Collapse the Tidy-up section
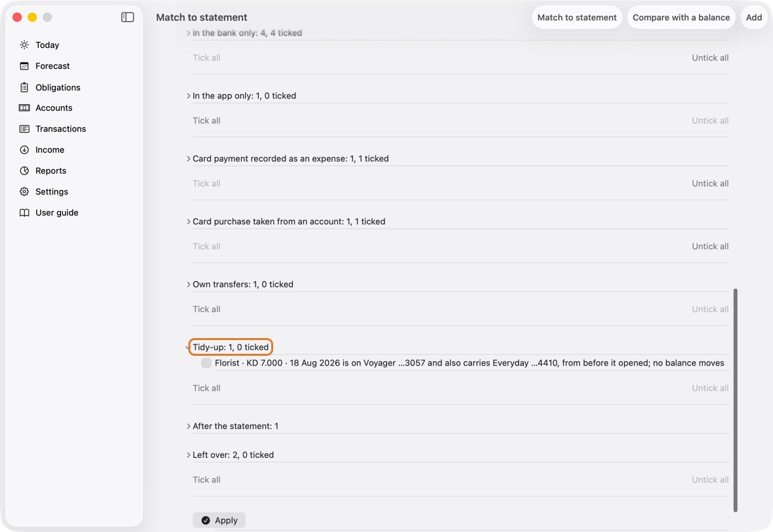The width and height of the screenshot is (773, 532). [188, 348]
